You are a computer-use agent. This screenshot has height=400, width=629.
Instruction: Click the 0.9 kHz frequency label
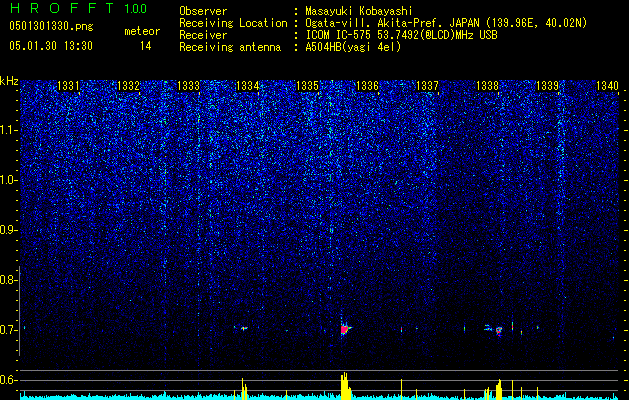[x=8, y=230]
